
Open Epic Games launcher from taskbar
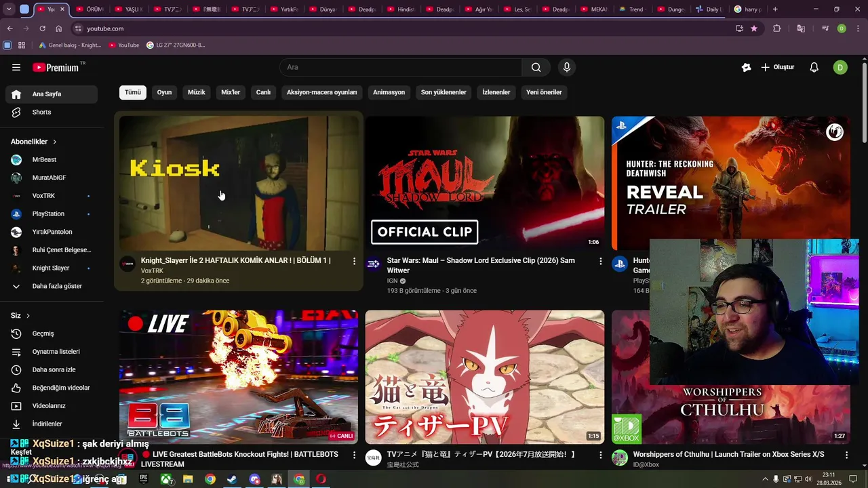[143, 479]
